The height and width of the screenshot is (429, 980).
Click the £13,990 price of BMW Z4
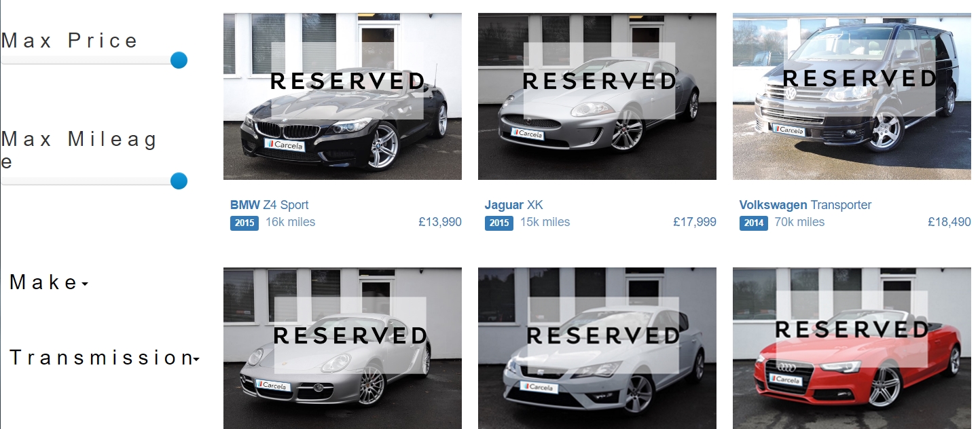point(440,222)
